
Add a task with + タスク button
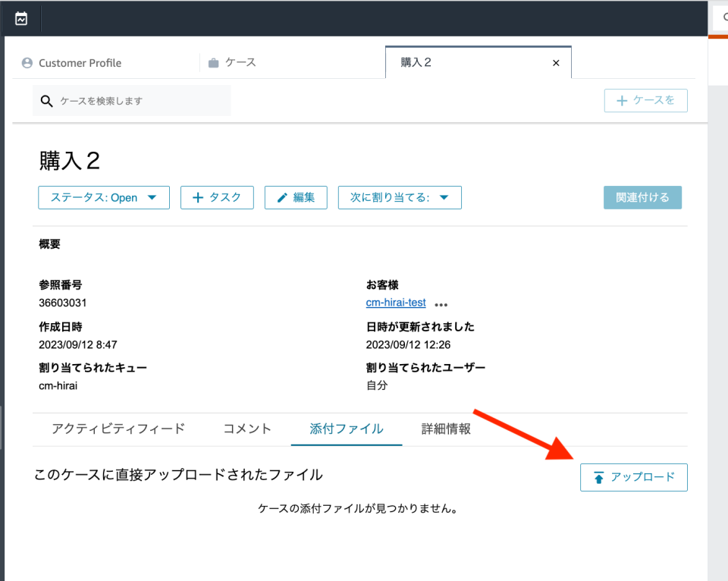[x=218, y=198]
